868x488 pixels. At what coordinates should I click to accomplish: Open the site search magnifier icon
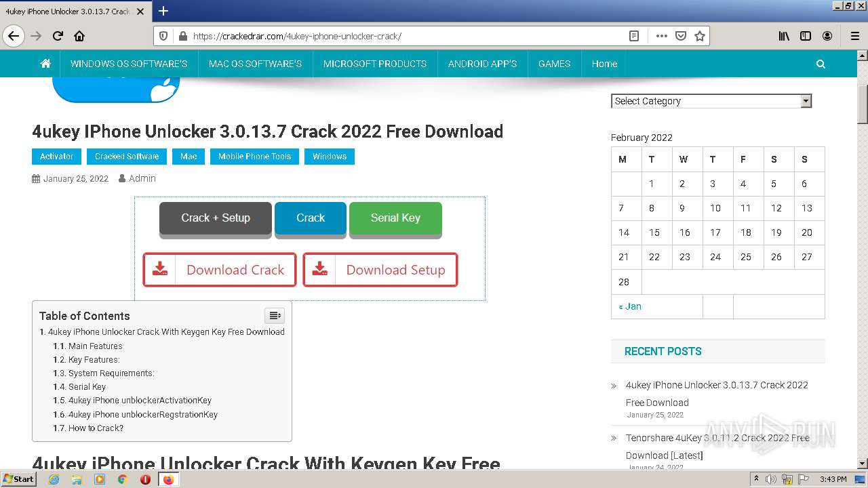(x=821, y=64)
